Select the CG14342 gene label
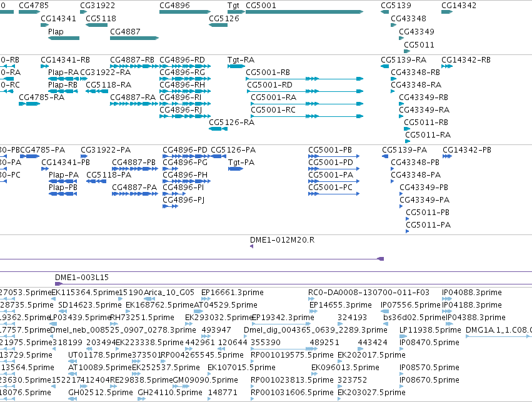The image size is (532, 402). click(x=459, y=6)
